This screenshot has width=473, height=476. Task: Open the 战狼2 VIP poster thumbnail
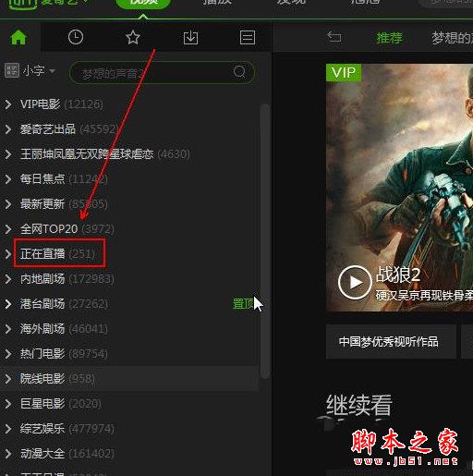point(399,188)
